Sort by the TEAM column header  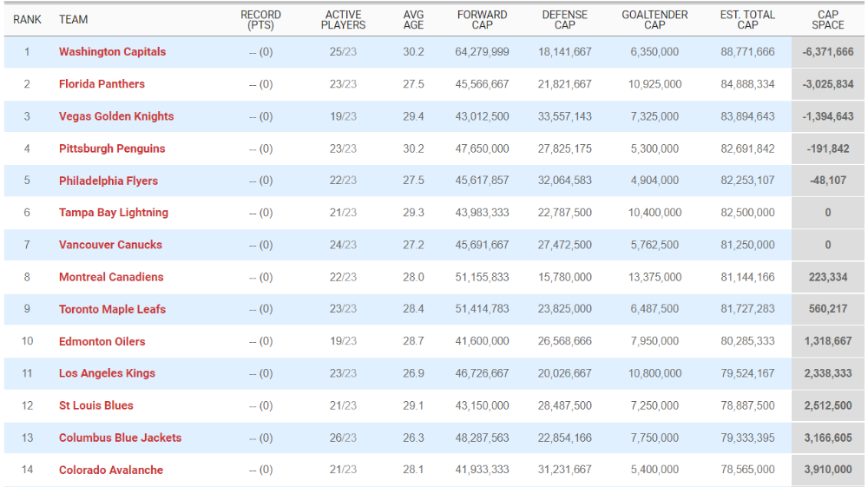[x=74, y=20]
